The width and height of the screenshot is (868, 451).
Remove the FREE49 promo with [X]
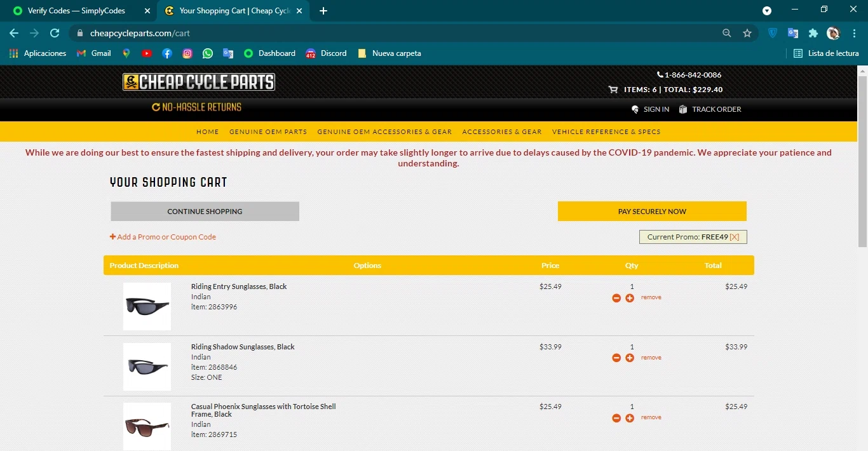point(735,237)
